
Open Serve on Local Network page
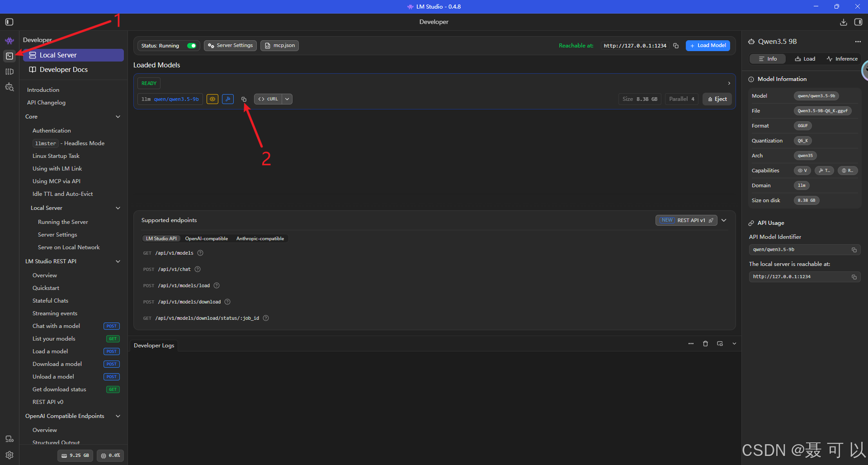pos(69,247)
